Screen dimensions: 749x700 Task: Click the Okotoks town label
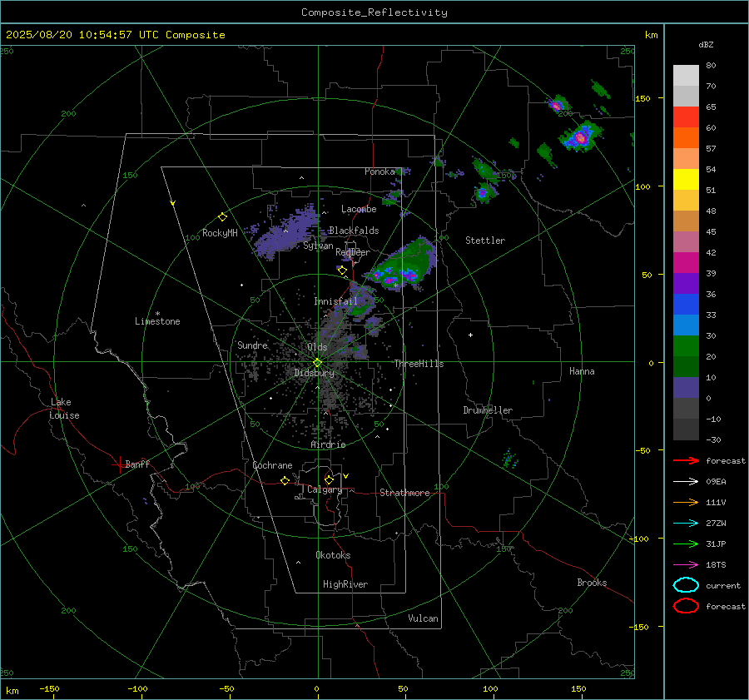click(x=333, y=555)
